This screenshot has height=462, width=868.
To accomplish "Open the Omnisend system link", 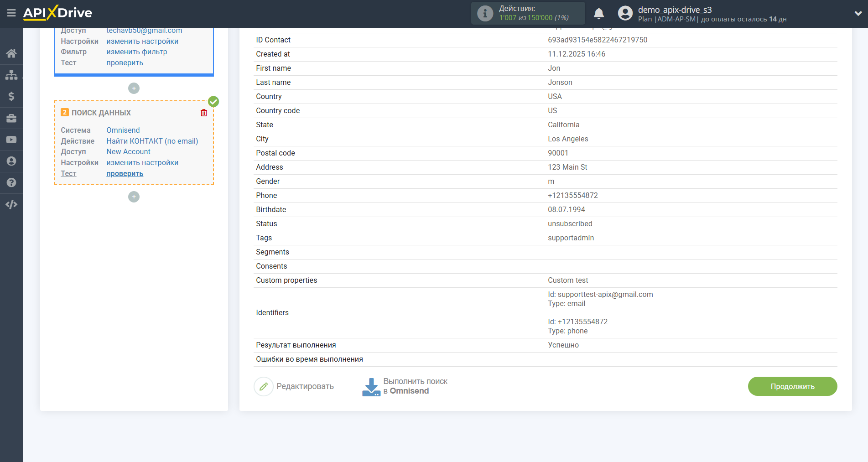I will click(x=123, y=130).
